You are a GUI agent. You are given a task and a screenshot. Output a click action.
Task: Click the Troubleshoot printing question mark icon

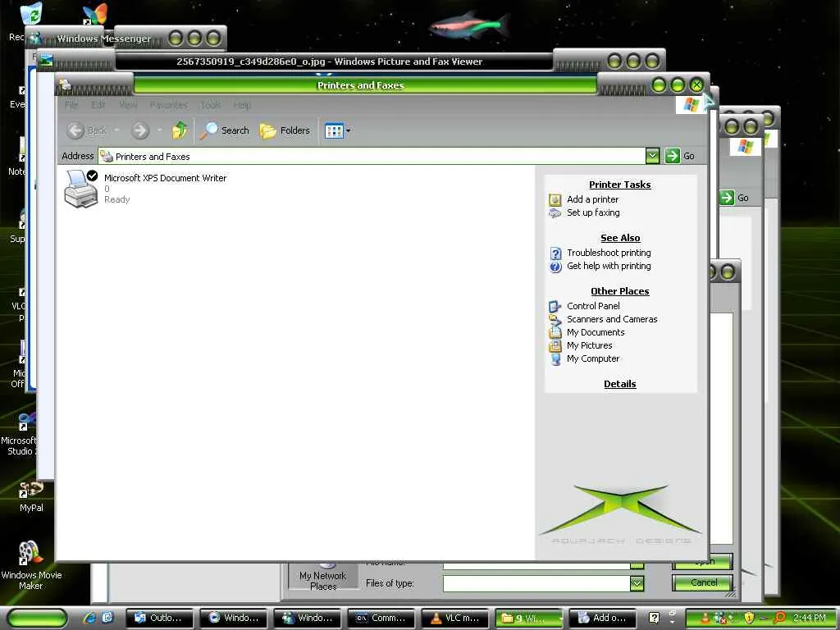pos(555,253)
